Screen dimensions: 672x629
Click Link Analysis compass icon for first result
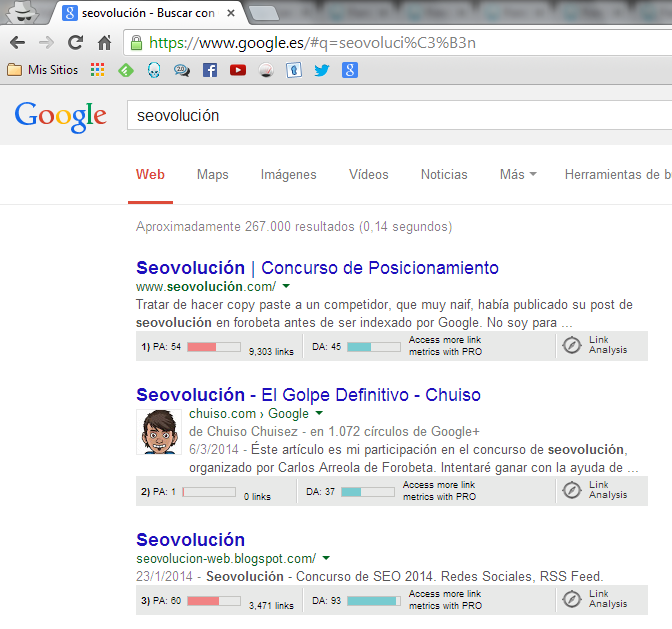click(572, 346)
